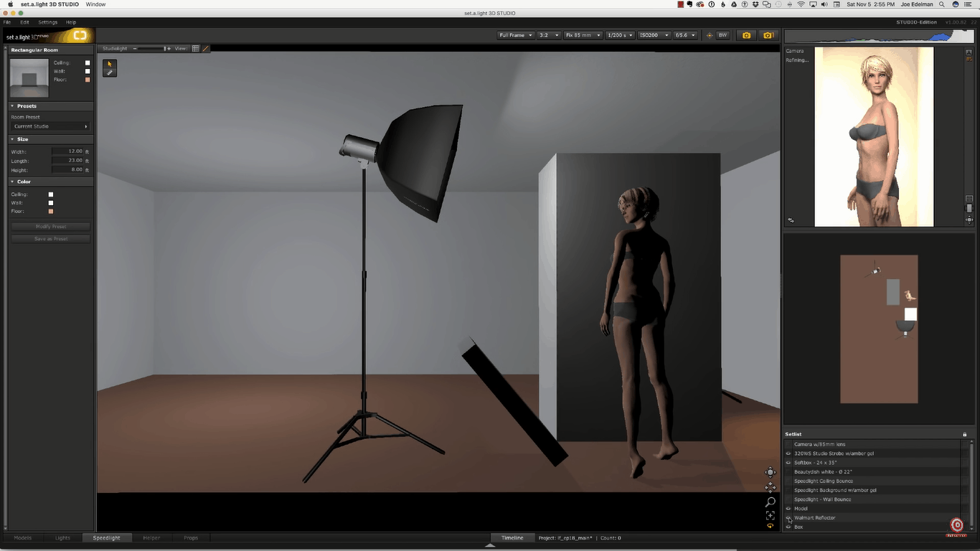
Task: Open the ISO200 dropdown
Action: coord(654,35)
